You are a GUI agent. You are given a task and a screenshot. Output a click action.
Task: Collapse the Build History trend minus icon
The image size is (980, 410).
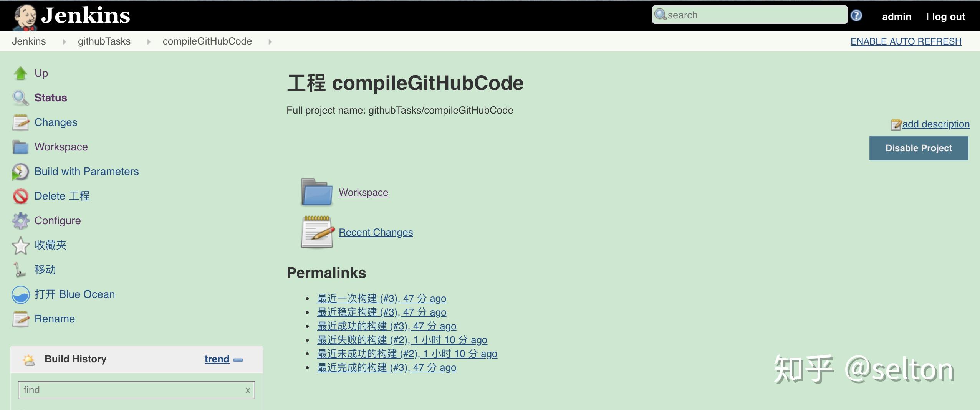[238, 360]
